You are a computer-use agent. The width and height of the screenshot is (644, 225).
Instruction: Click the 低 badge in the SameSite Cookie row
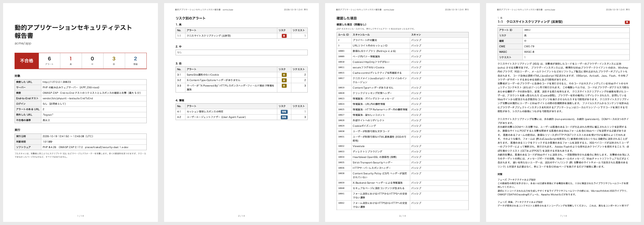pos(284,75)
